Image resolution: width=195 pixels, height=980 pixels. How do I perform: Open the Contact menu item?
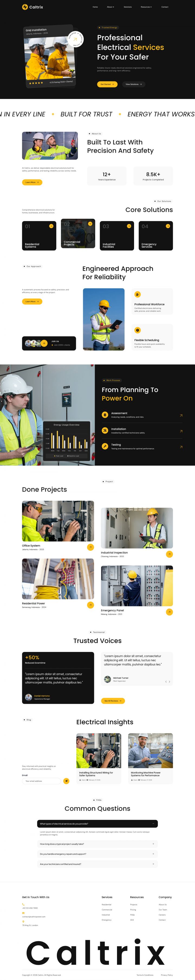(165, 7)
